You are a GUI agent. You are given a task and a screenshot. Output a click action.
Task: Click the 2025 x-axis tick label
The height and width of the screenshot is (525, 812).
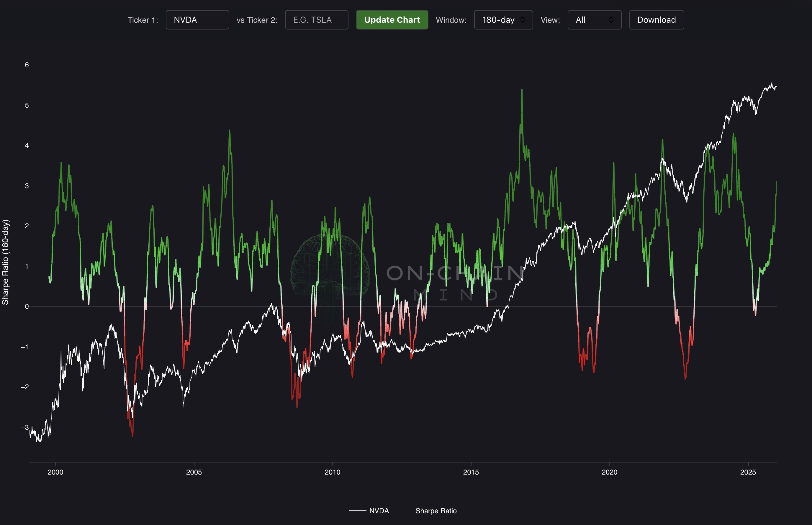748,472
